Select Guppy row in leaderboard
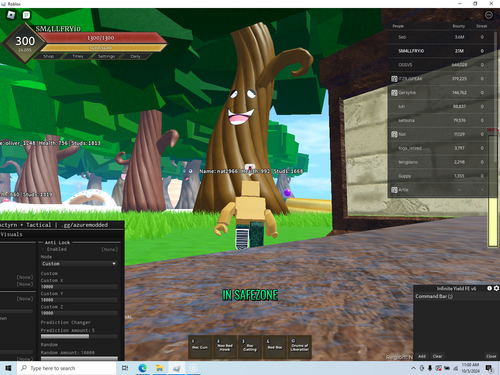This screenshot has width=500, height=375. click(x=440, y=176)
